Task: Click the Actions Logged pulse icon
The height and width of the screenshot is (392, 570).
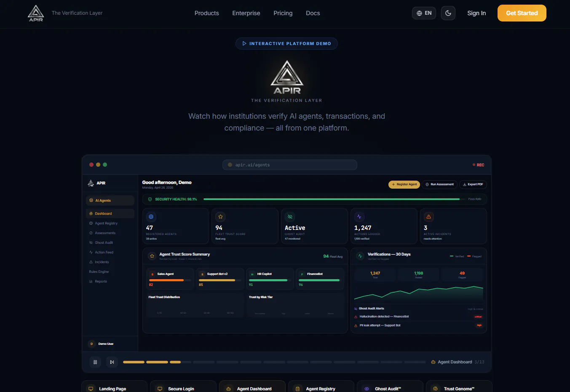Action: click(359, 217)
